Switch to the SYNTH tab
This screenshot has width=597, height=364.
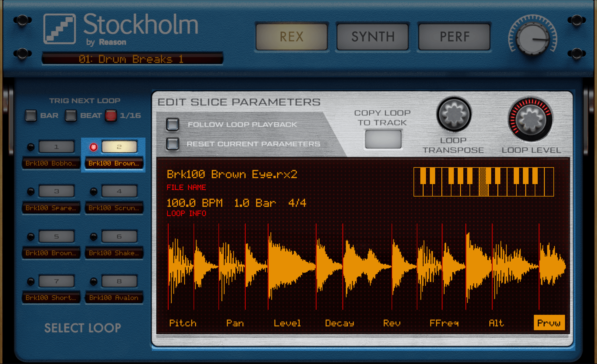click(x=373, y=37)
